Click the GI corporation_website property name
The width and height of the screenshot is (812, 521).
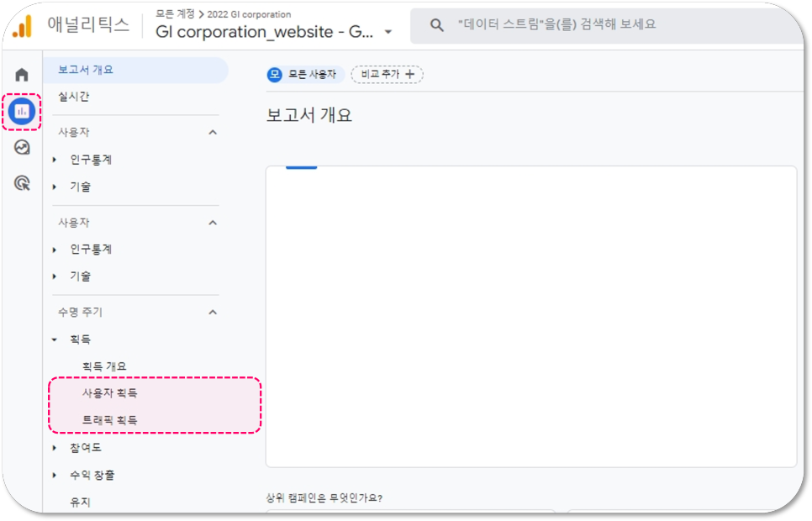264,32
